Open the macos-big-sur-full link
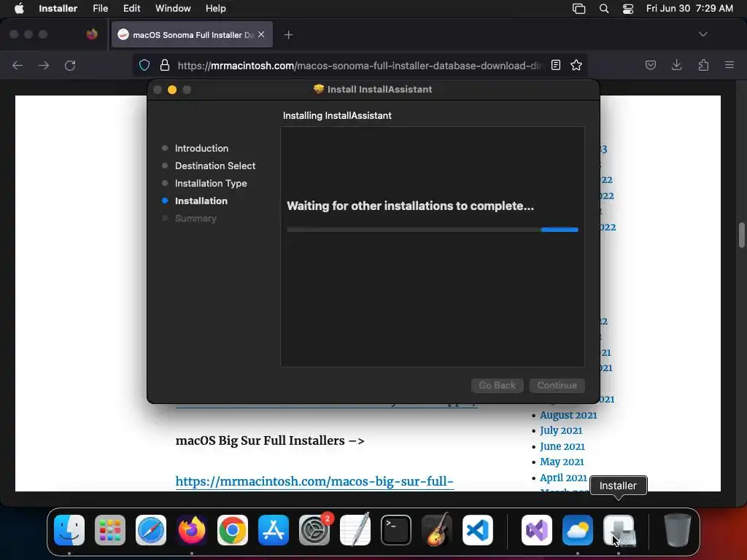The image size is (747, 560). point(314,481)
